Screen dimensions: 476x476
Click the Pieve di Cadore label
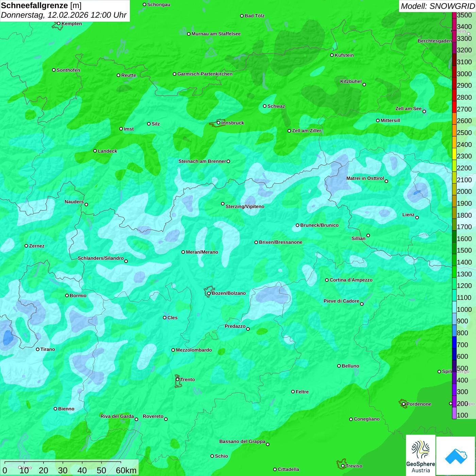click(341, 301)
